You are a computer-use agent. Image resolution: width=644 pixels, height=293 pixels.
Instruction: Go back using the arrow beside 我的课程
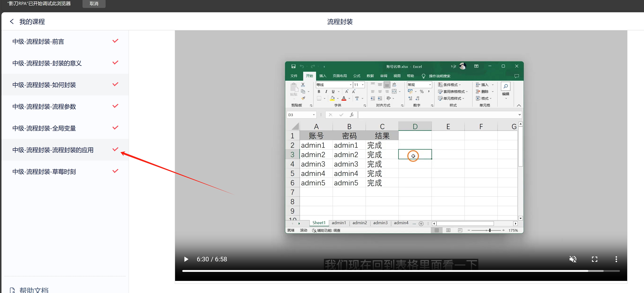(12, 22)
